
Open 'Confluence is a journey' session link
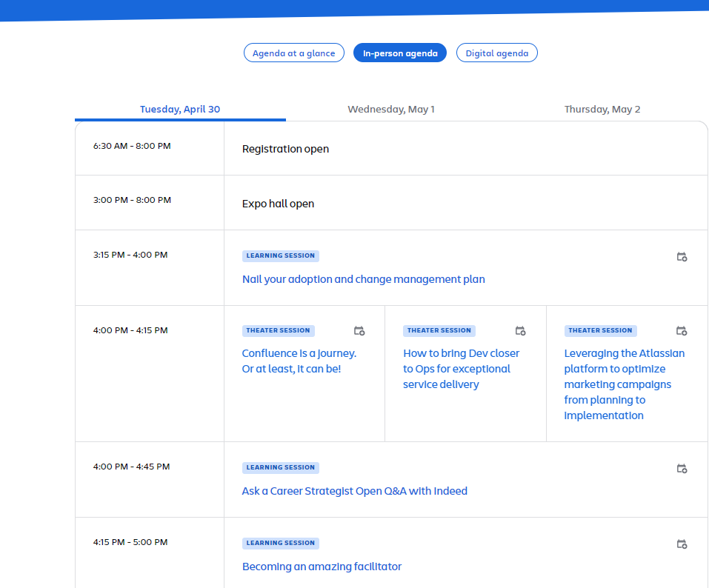(x=299, y=361)
